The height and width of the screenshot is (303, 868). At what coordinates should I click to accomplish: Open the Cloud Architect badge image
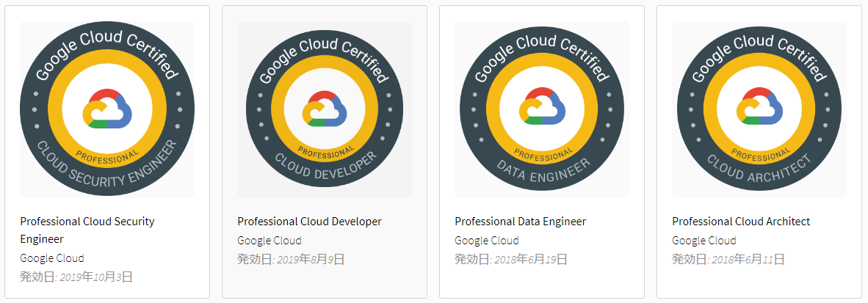coord(759,109)
